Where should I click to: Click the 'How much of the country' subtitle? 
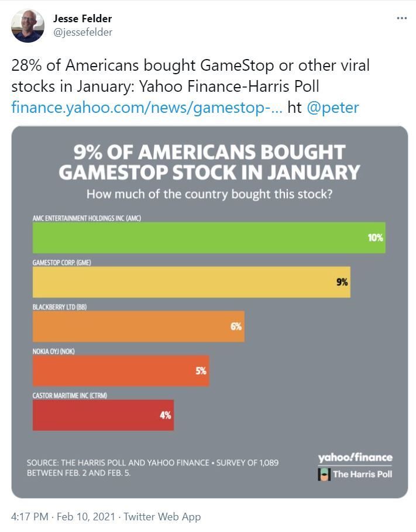point(209,194)
